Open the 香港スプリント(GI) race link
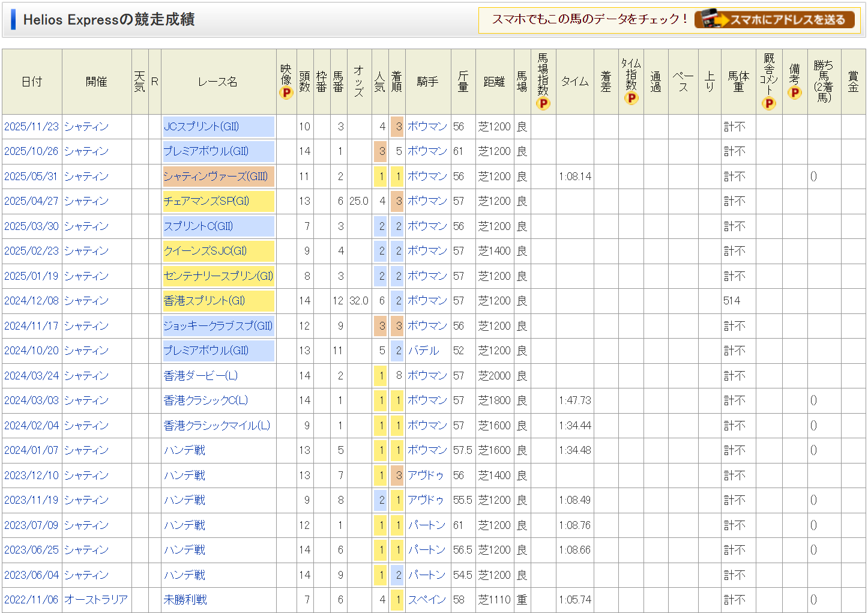 pos(204,301)
